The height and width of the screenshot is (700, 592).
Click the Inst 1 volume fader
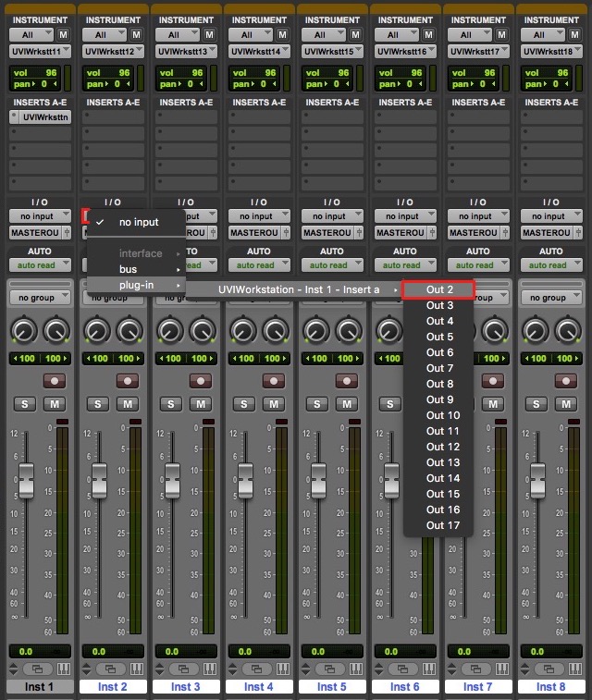coord(26,480)
